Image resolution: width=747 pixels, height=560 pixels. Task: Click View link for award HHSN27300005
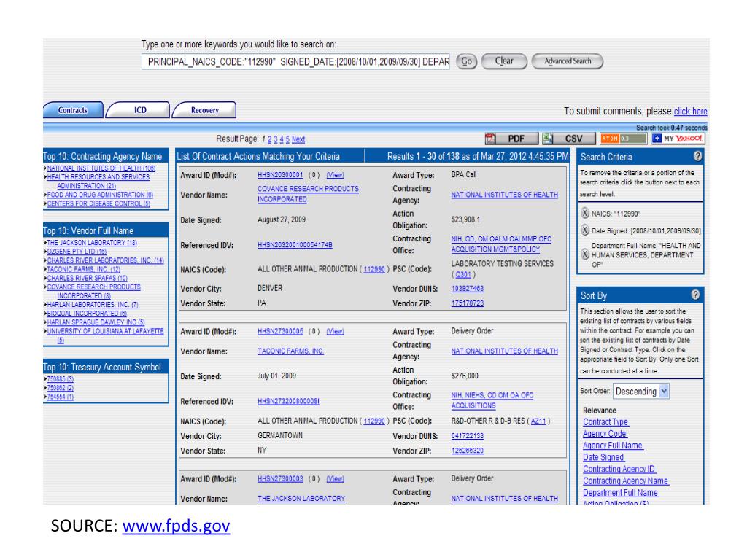click(x=335, y=332)
